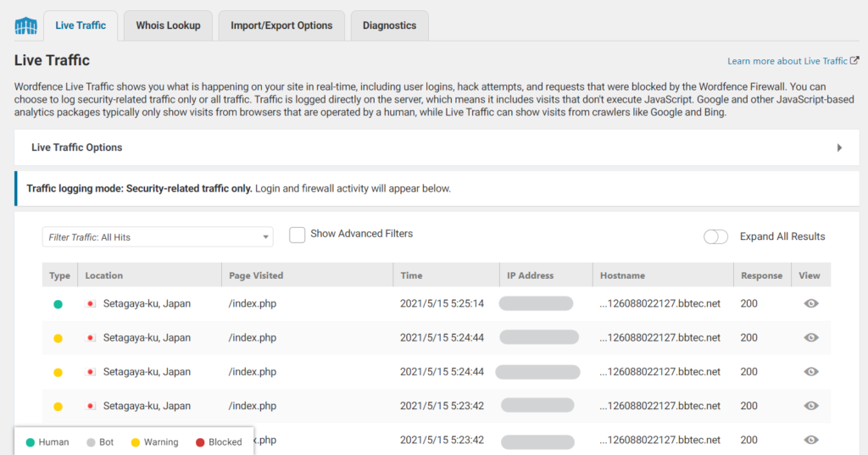Click the Location column header
The width and height of the screenshot is (868, 455).
tap(149, 275)
